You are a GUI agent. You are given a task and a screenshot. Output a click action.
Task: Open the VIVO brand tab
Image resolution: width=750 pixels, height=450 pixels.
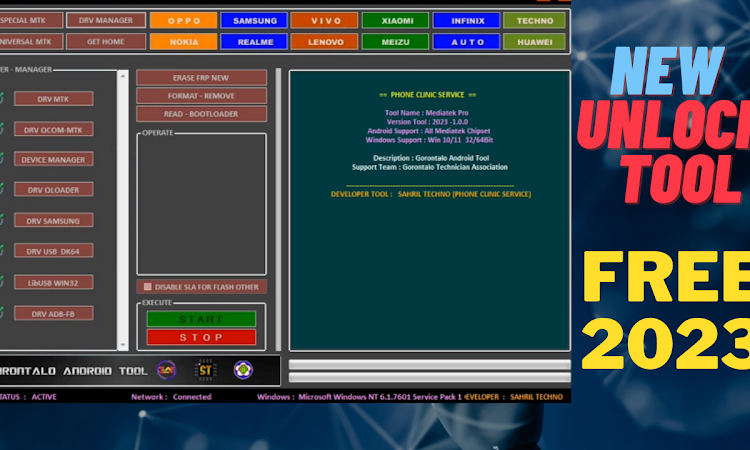(x=325, y=21)
